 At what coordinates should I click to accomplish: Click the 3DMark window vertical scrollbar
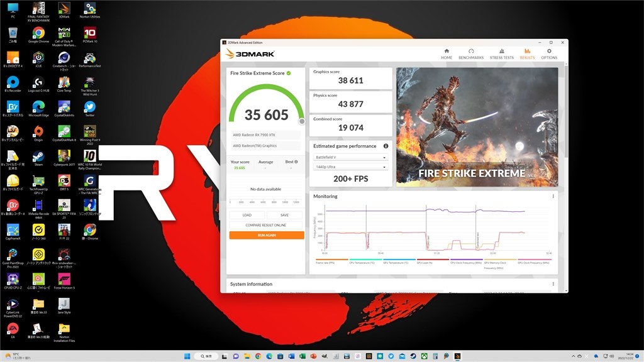pos(567,111)
